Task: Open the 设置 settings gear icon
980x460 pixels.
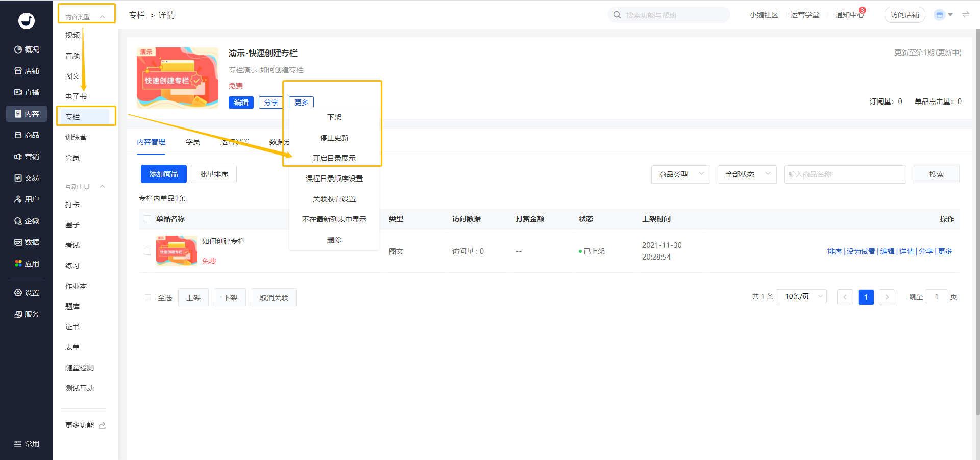Action: pos(18,293)
